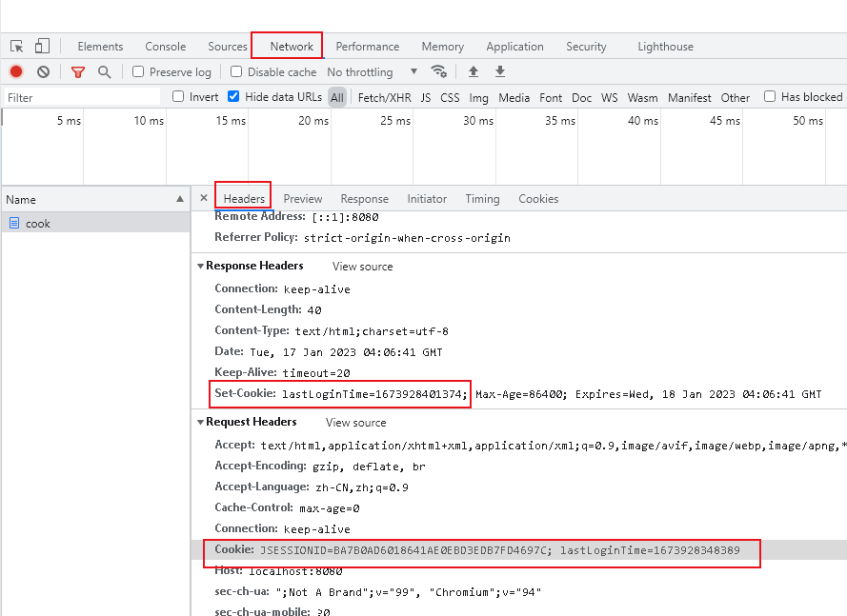This screenshot has width=847, height=616.
Task: Stop recording network log with red button
Action: 16,71
